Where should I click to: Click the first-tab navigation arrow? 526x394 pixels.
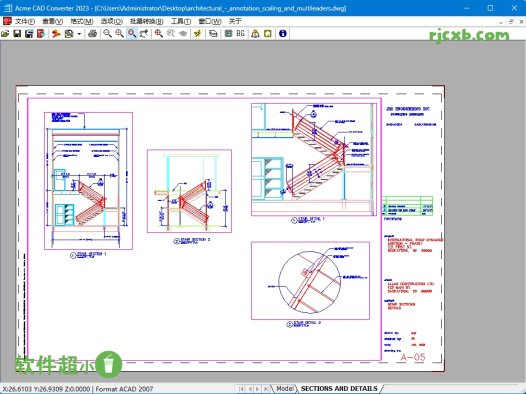[x=242, y=389]
